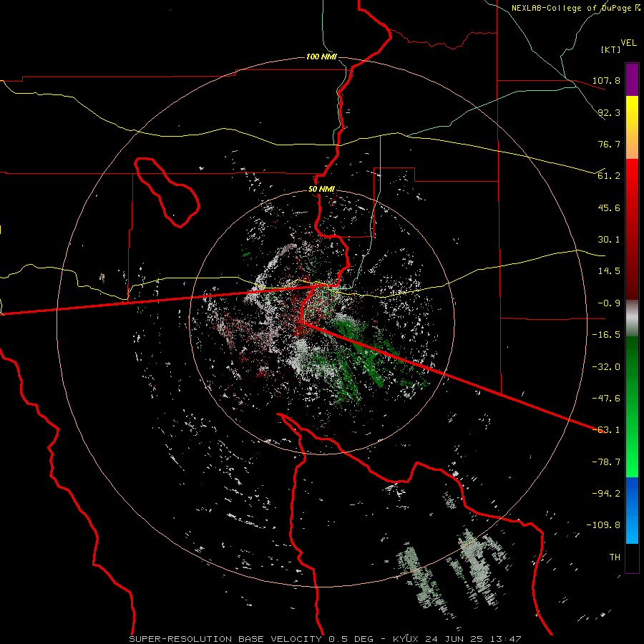Image resolution: width=644 pixels, height=644 pixels.
Task: Click the -63.1 velocity scale value
Action: (606, 430)
